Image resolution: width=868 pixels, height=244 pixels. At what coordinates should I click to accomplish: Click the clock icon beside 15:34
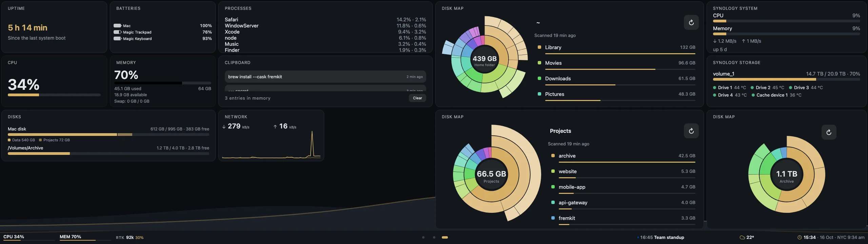coord(800,238)
